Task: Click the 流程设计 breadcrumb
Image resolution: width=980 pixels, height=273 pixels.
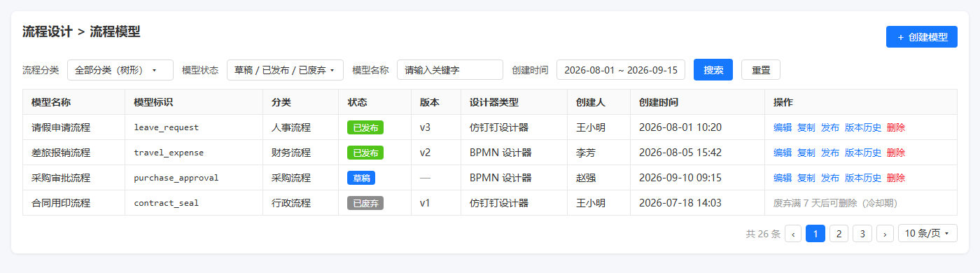Action: [48, 31]
